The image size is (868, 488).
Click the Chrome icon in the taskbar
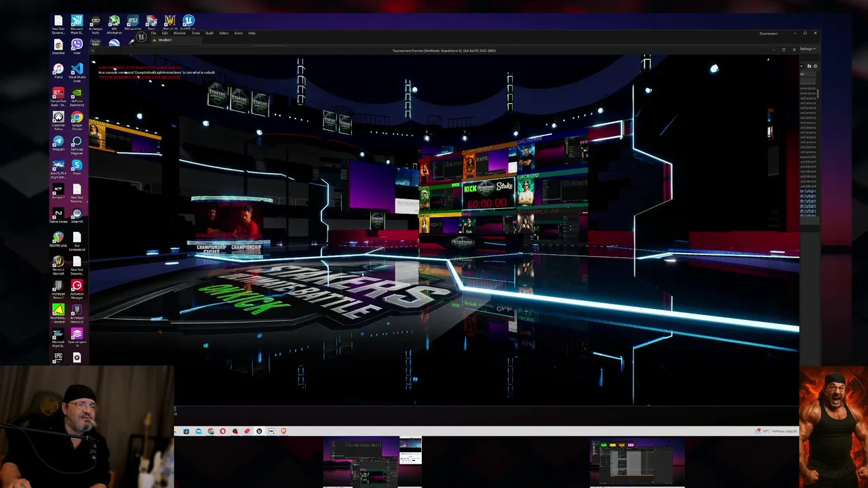211,431
